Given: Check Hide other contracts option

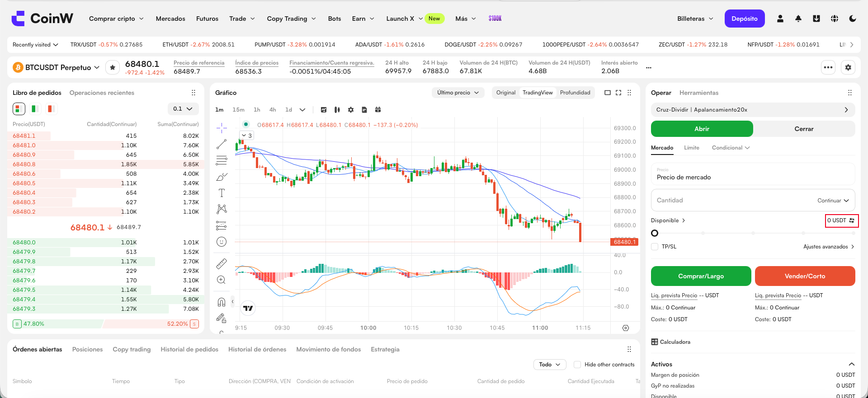Looking at the screenshot, I should pos(577,365).
